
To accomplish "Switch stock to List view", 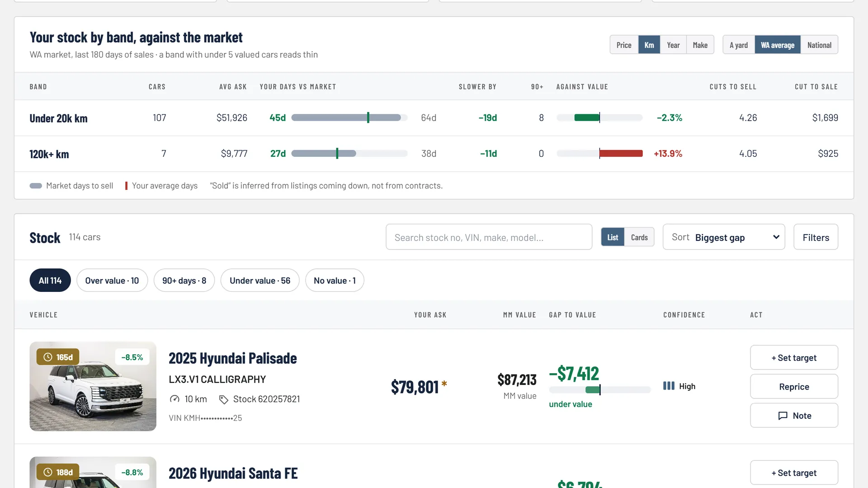I will (x=613, y=237).
